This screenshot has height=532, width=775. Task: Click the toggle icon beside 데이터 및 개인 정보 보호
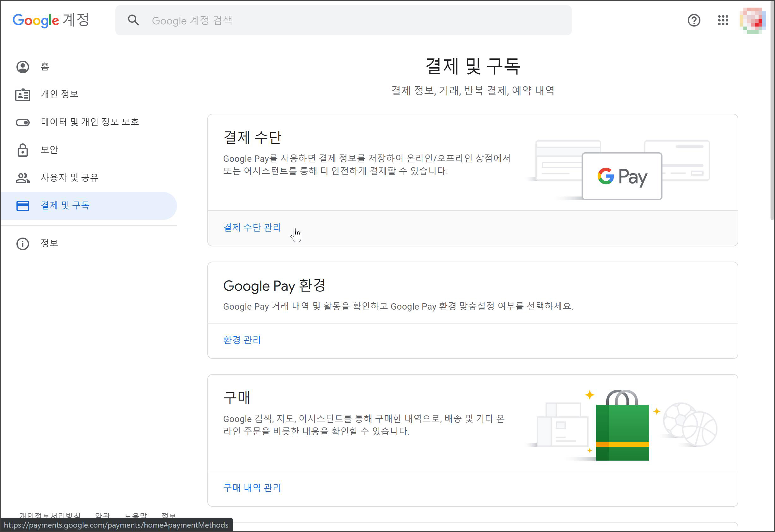(23, 122)
